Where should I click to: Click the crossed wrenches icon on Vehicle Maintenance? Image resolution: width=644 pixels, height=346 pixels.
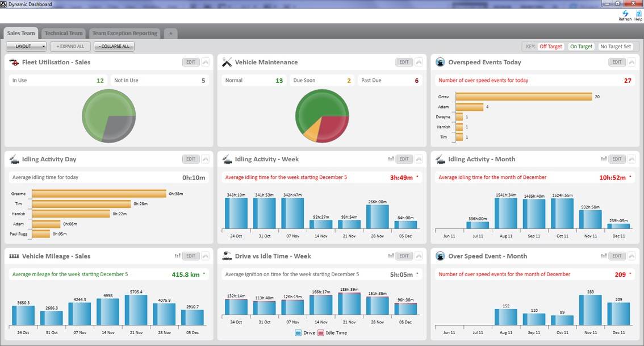pyautogui.click(x=227, y=62)
